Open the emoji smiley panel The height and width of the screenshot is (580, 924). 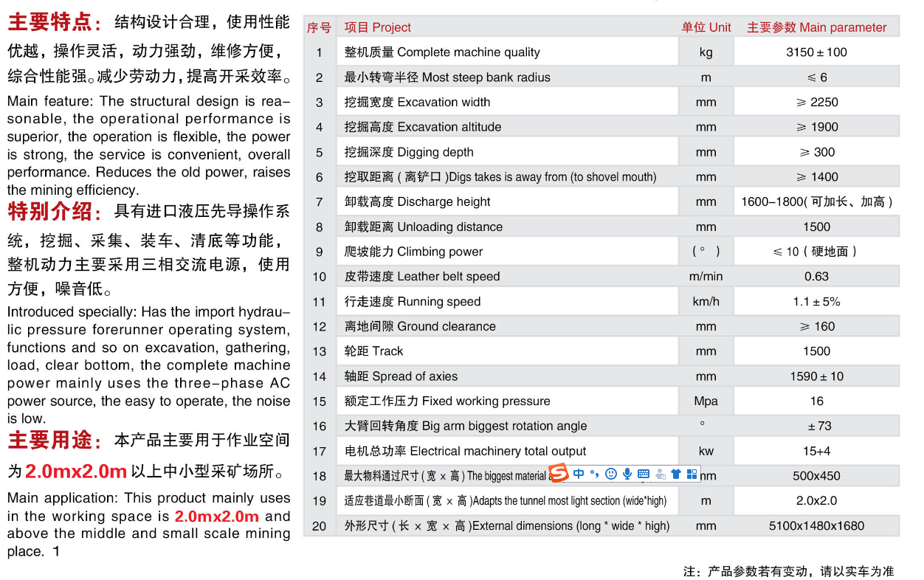(611, 474)
